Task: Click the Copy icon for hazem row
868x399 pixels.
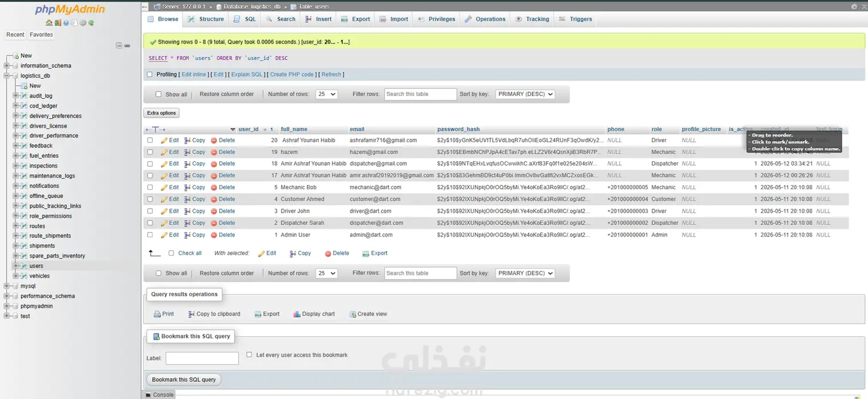Action: (x=187, y=153)
